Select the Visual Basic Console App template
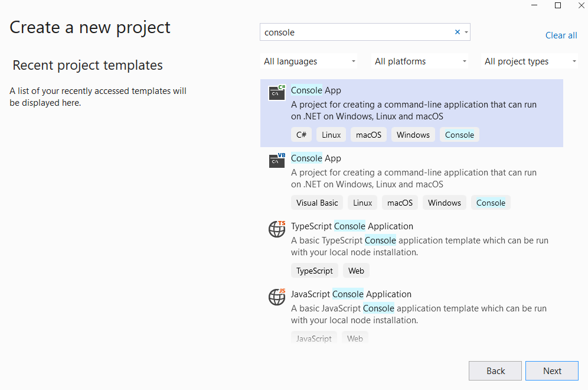 (x=413, y=180)
